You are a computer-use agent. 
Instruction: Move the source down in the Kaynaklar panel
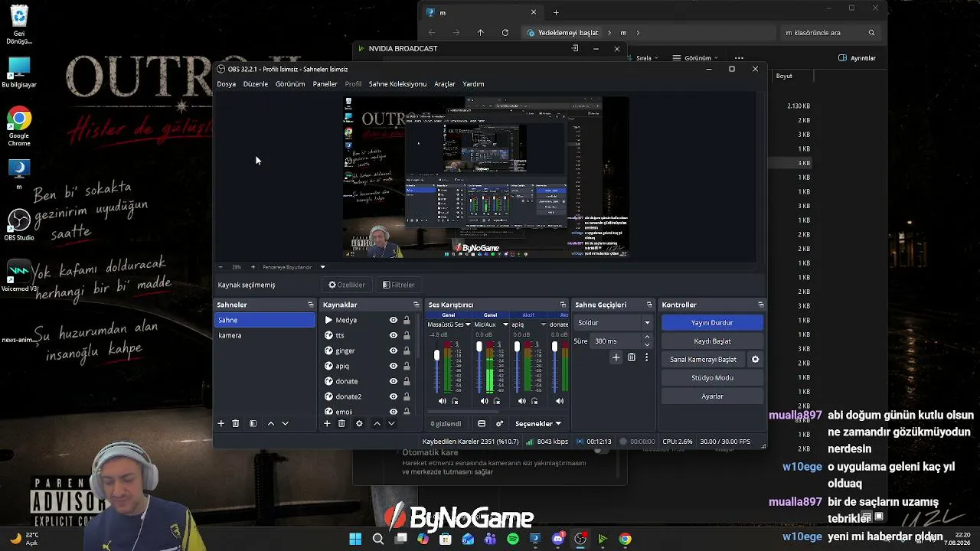(391, 423)
